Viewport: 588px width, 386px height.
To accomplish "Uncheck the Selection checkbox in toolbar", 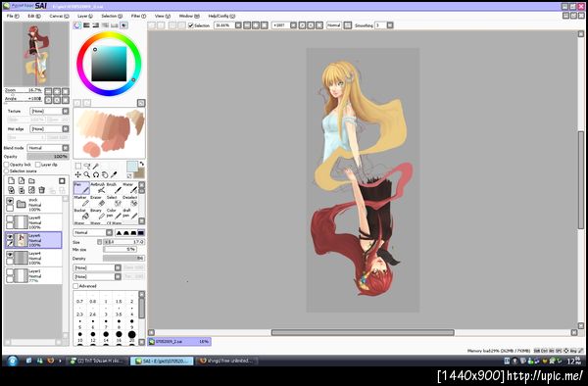I will pyautogui.click(x=191, y=25).
